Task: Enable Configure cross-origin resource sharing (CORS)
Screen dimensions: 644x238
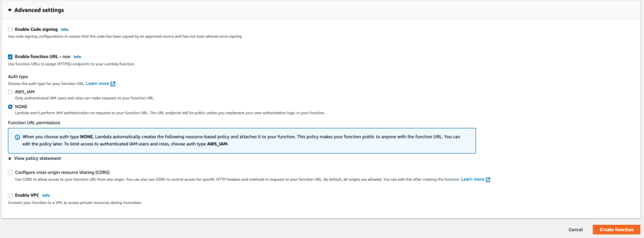Action: (10, 173)
